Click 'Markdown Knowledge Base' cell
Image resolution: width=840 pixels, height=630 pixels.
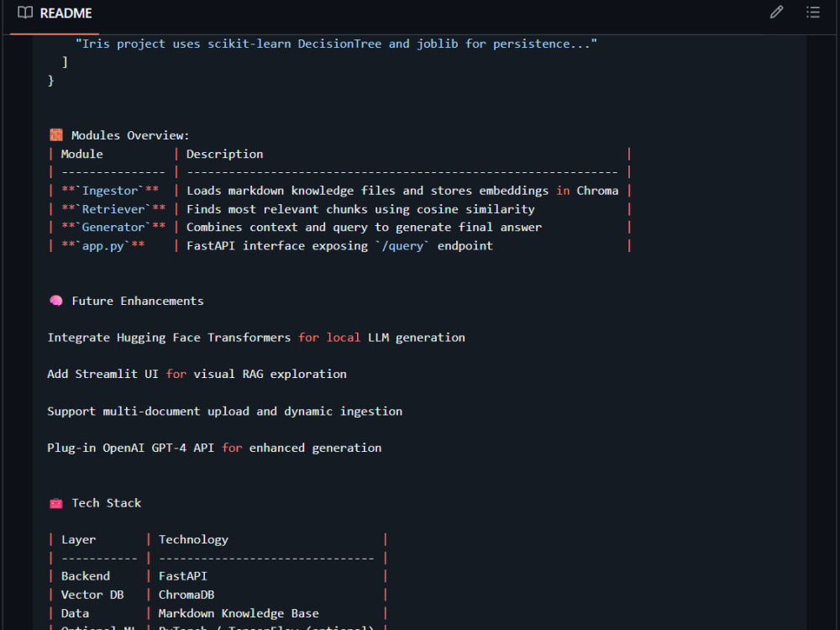239,613
